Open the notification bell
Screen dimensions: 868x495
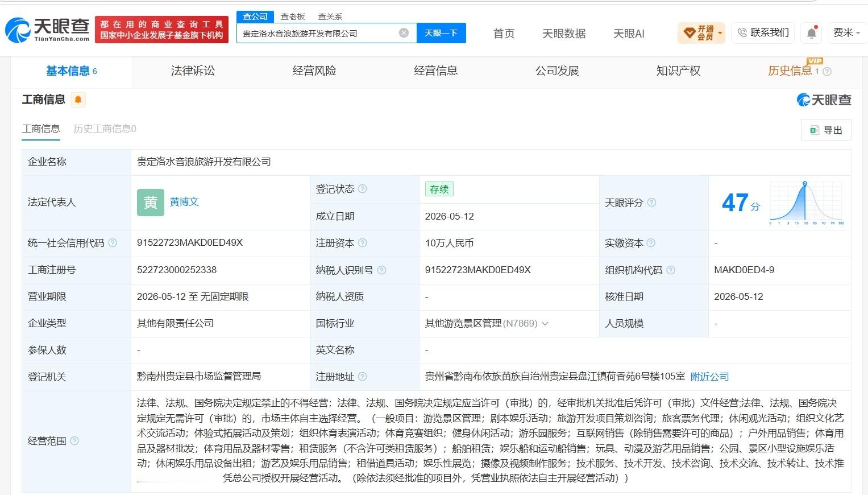pyautogui.click(x=812, y=33)
